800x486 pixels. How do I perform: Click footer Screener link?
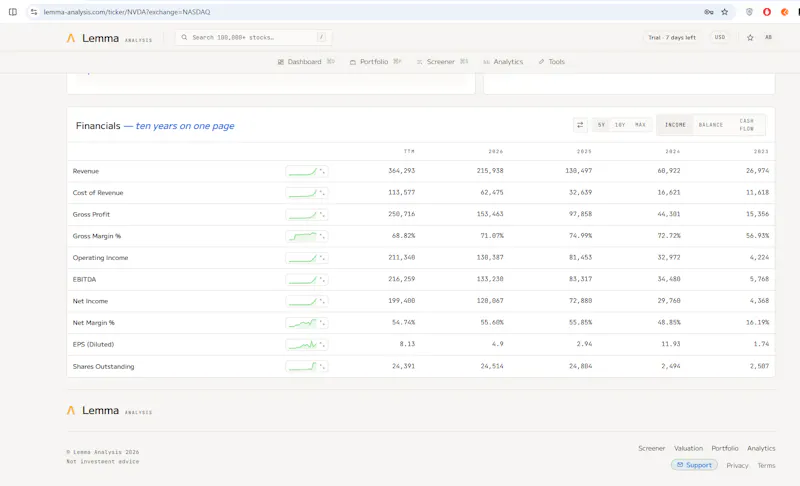[x=652, y=448]
